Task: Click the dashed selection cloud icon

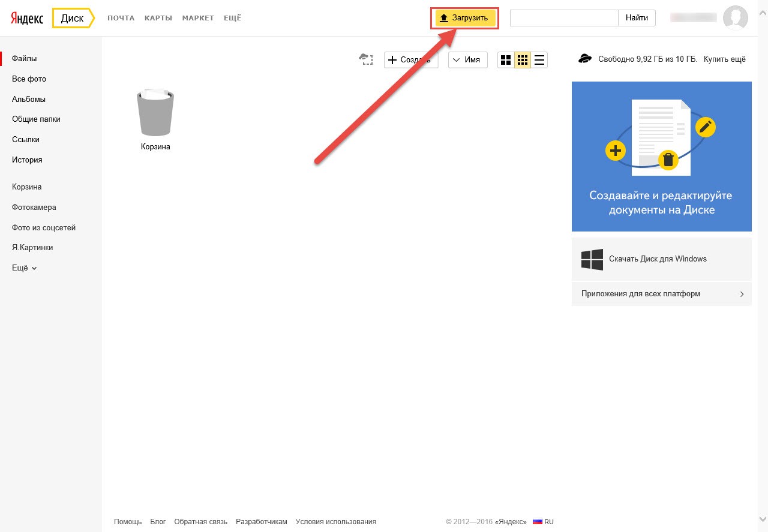Action: click(x=365, y=59)
